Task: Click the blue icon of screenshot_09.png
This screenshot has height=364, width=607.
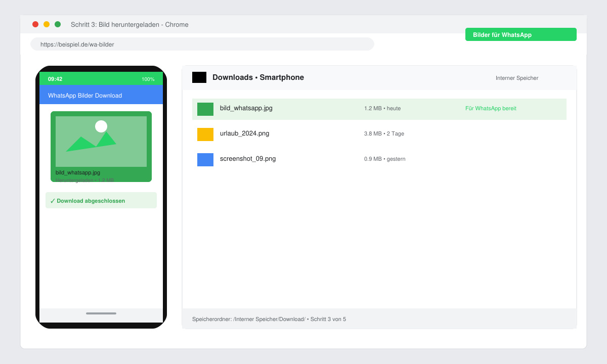Action: pos(205,160)
